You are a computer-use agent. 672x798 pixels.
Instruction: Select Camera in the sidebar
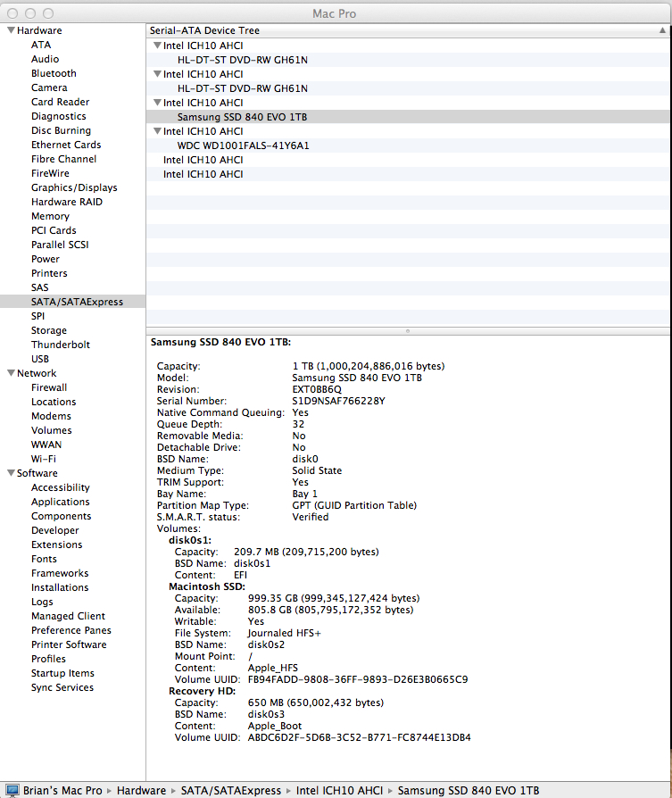point(49,87)
